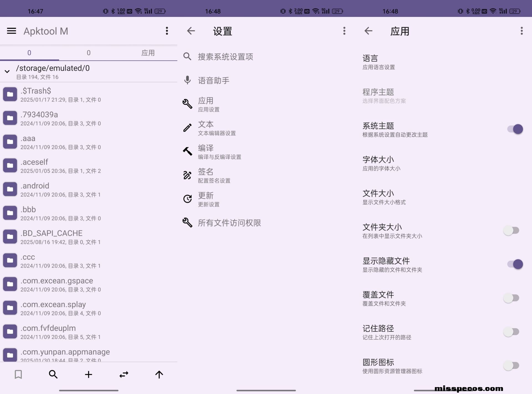The image size is (532, 394).
Task: Open the 字体大小 option chooser
Action: tap(381, 163)
